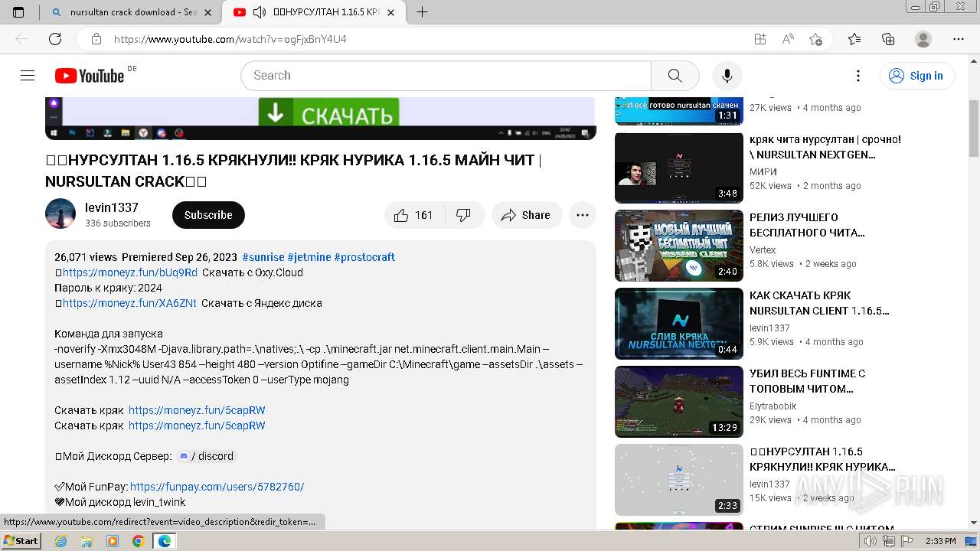Open the discord server chip
This screenshot has height=551, width=980.
click(206, 456)
